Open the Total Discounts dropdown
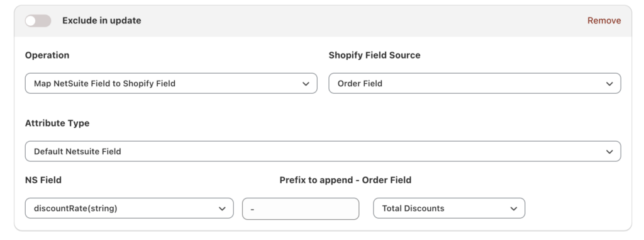The width and height of the screenshot is (644, 240). point(449,209)
